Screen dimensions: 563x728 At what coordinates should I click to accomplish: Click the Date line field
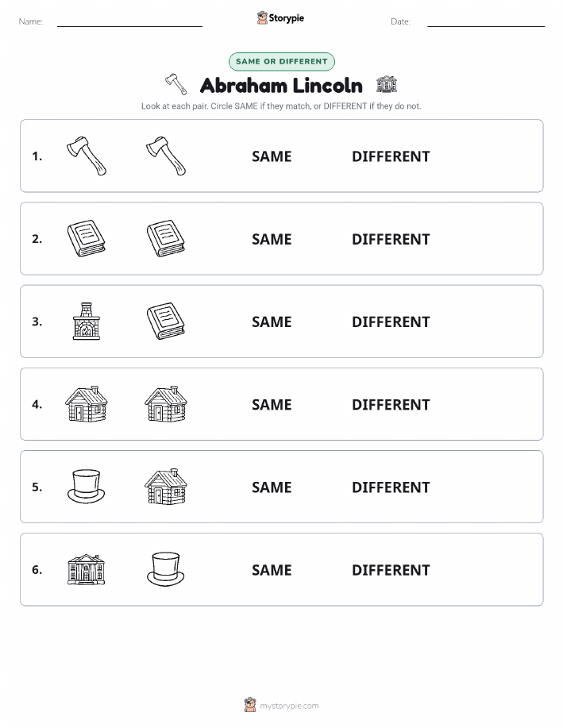486,21
